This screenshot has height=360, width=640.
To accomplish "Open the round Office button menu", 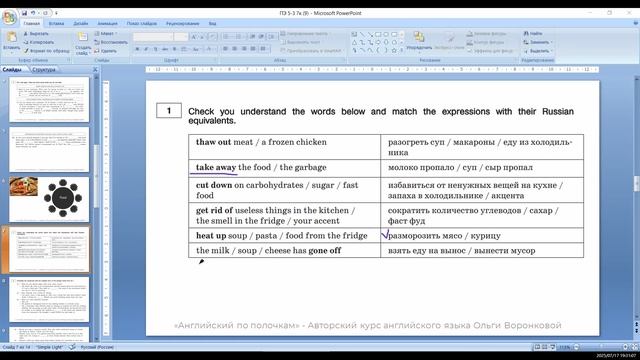I will tap(9, 18).
